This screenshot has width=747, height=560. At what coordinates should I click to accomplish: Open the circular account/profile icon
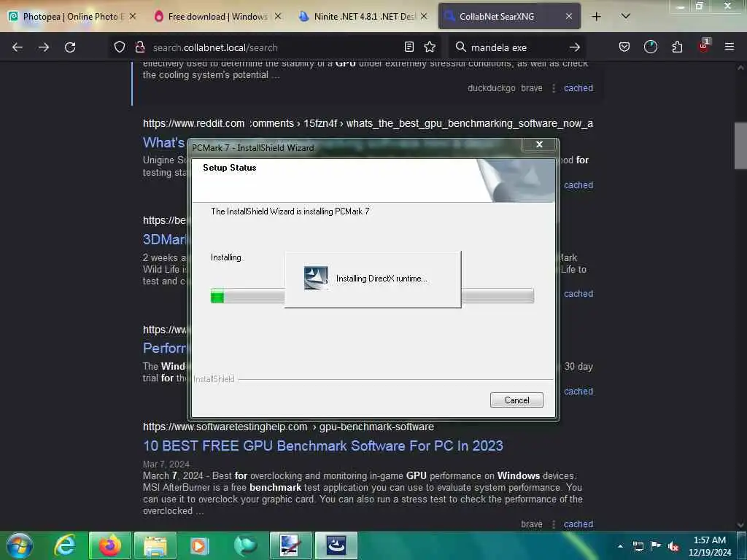pyautogui.click(x=650, y=47)
